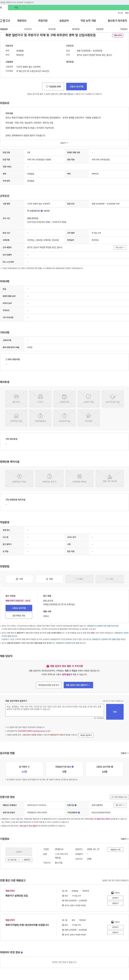Screen dimensions: 129x980
Task: Click the 인증기관 info icon
Action: pyautogui.click(x=76, y=805)
